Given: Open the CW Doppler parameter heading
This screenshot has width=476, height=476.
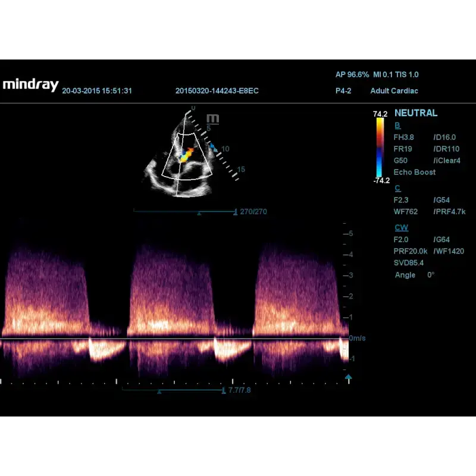Looking at the screenshot, I should tap(401, 228).
